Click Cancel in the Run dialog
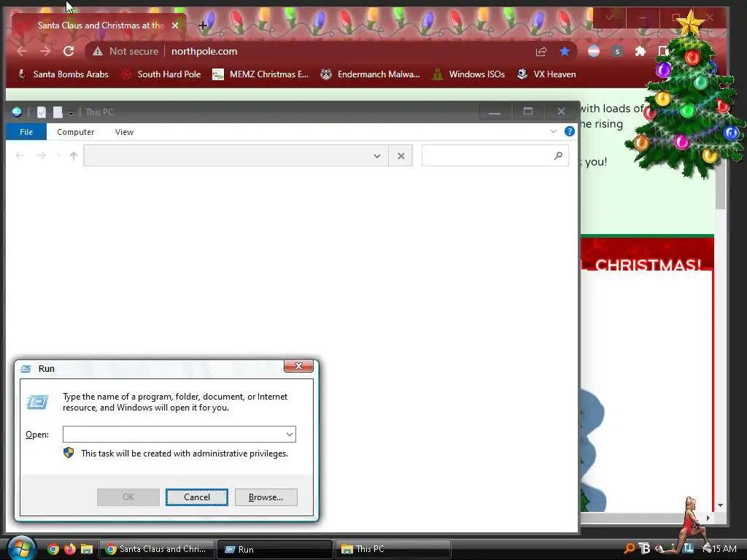 coord(197,497)
